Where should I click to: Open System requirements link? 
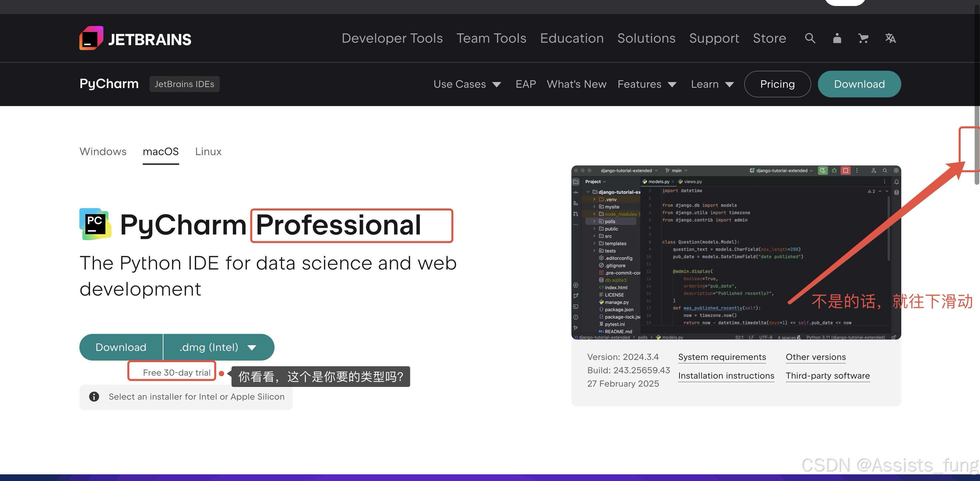coord(722,357)
